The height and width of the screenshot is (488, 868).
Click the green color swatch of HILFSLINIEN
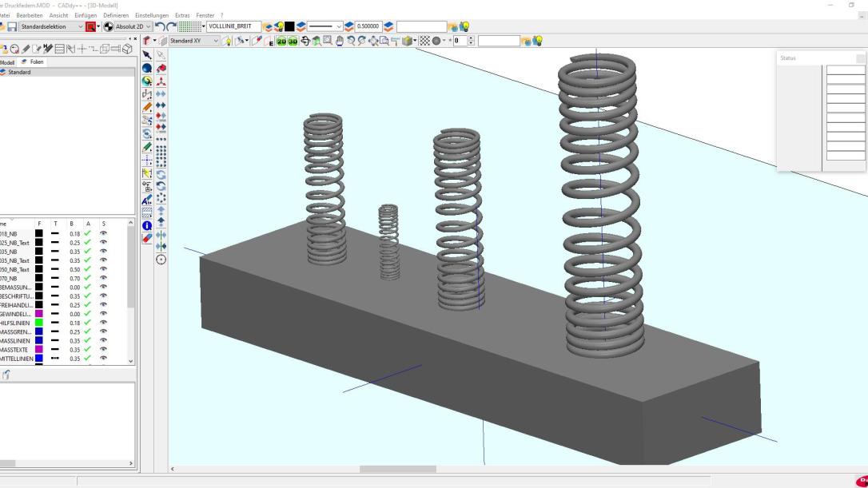38,322
